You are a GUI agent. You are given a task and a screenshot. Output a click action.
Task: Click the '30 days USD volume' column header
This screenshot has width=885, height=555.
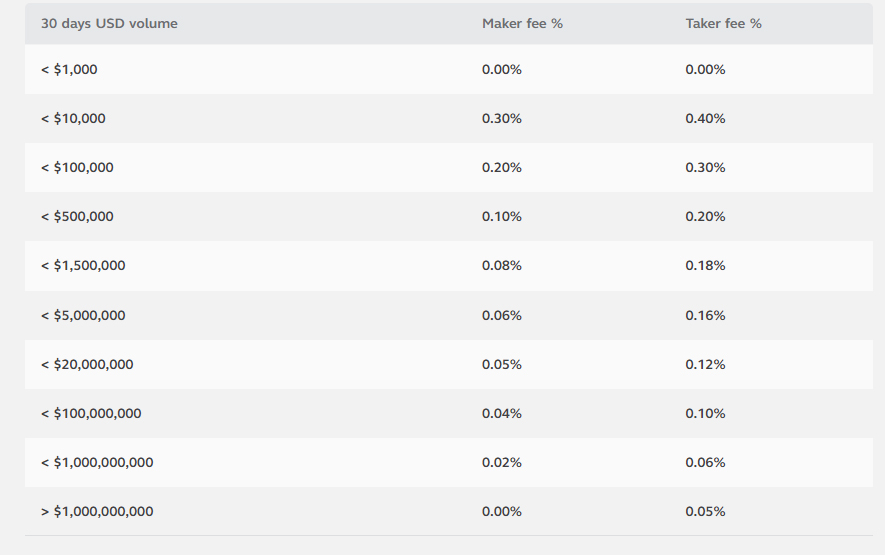coord(109,24)
